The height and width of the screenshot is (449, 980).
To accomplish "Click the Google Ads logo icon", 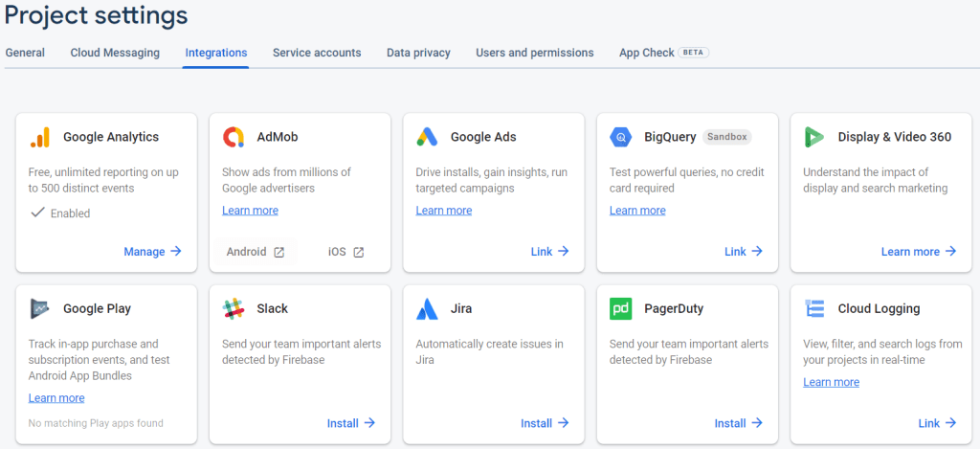I will 427,137.
